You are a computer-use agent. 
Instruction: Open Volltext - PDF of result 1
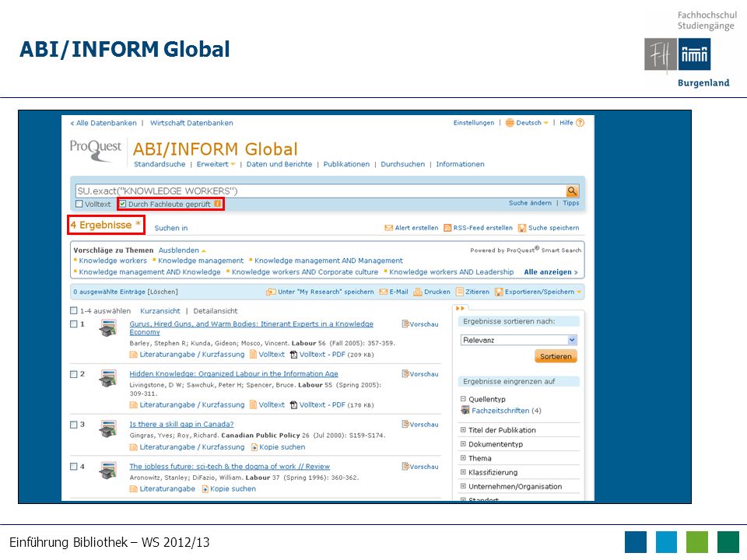click(x=317, y=355)
